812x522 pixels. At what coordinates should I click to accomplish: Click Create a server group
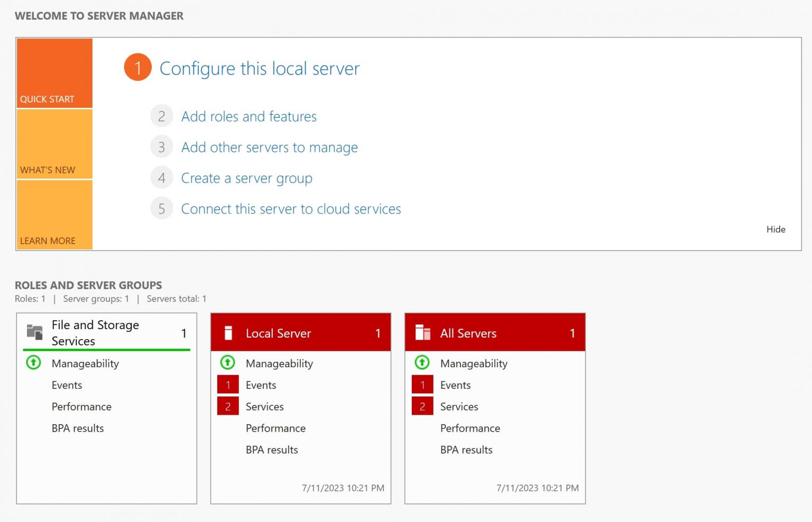coord(246,178)
